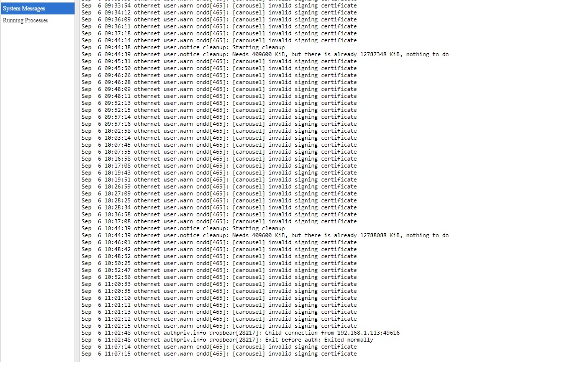This screenshot has height=367, width=588.
Task: Select the 11:07:15 final log line
Action: pyautogui.click(x=219, y=354)
